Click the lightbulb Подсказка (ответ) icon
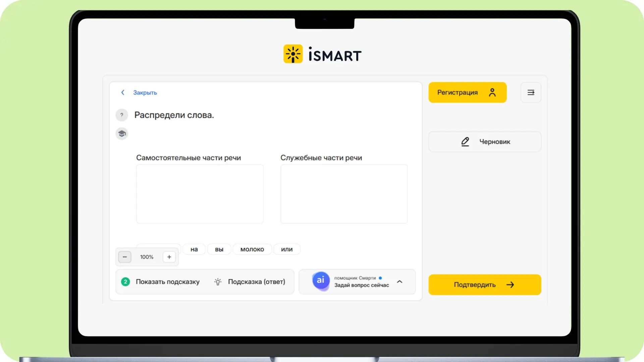This screenshot has width=644, height=362. [218, 282]
